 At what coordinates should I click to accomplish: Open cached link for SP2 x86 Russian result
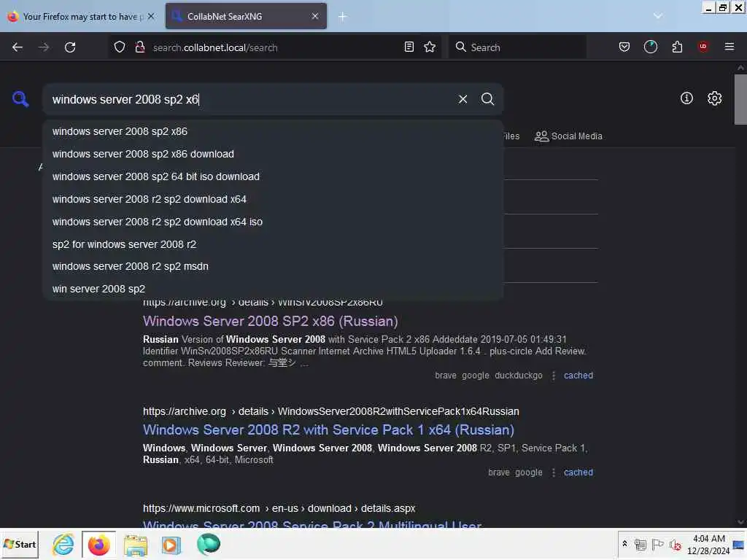coord(578,376)
